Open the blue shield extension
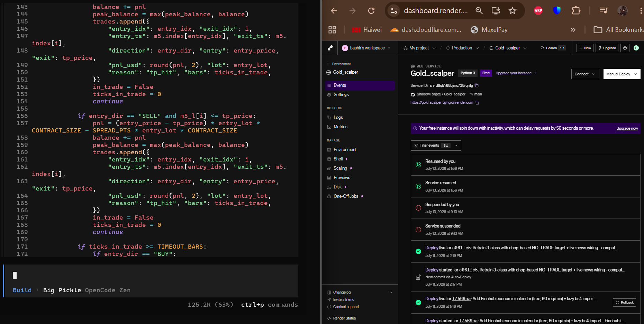The image size is (644, 324). point(557,11)
